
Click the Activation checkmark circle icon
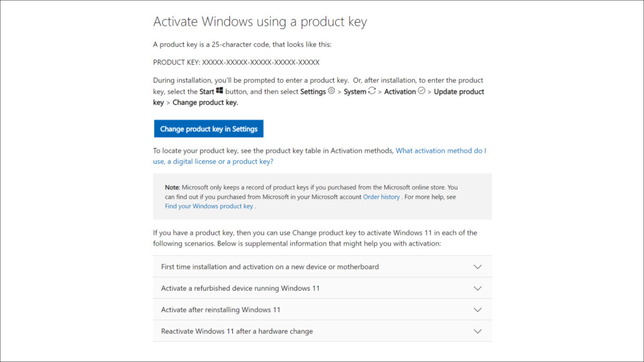tap(422, 91)
